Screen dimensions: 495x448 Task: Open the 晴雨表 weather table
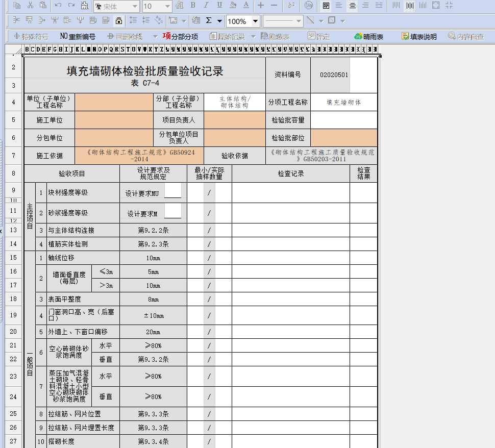369,37
